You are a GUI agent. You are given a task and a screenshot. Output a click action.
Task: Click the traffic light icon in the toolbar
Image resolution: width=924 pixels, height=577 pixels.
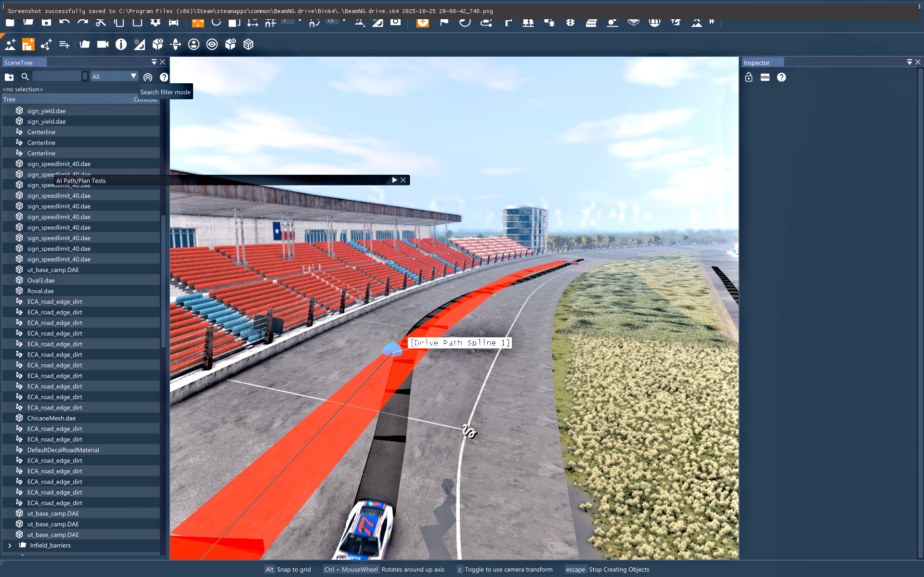(571, 22)
